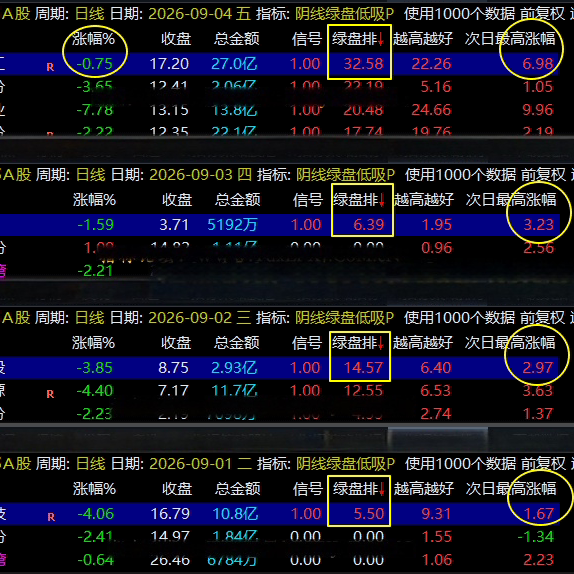The width and height of the screenshot is (574, 574).
Task: Sort by 越高越好 column in 2026-09-04 table
Action: (x=423, y=39)
